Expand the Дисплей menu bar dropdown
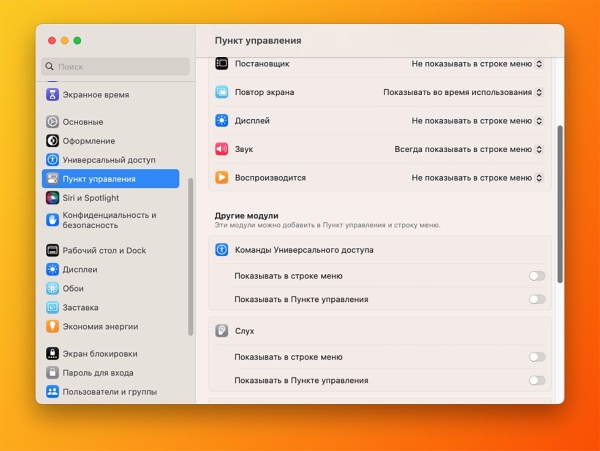This screenshot has height=451, width=600. (477, 121)
